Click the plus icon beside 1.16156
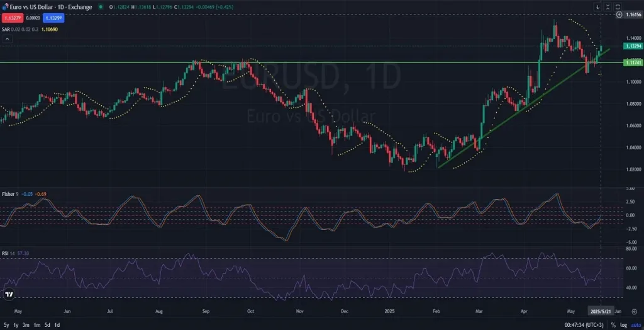The height and width of the screenshot is (330, 644). tap(619, 14)
